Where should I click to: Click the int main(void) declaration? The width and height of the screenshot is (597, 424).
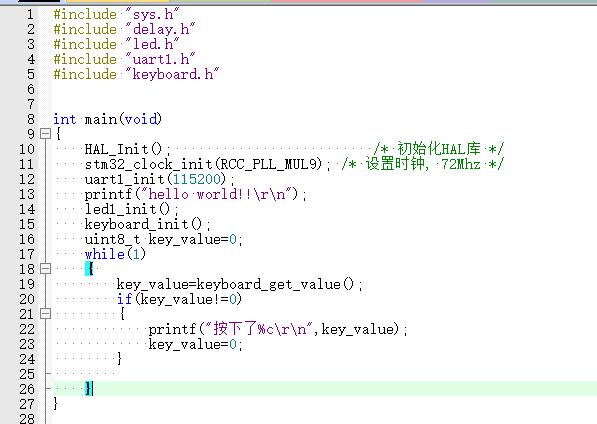pos(107,119)
